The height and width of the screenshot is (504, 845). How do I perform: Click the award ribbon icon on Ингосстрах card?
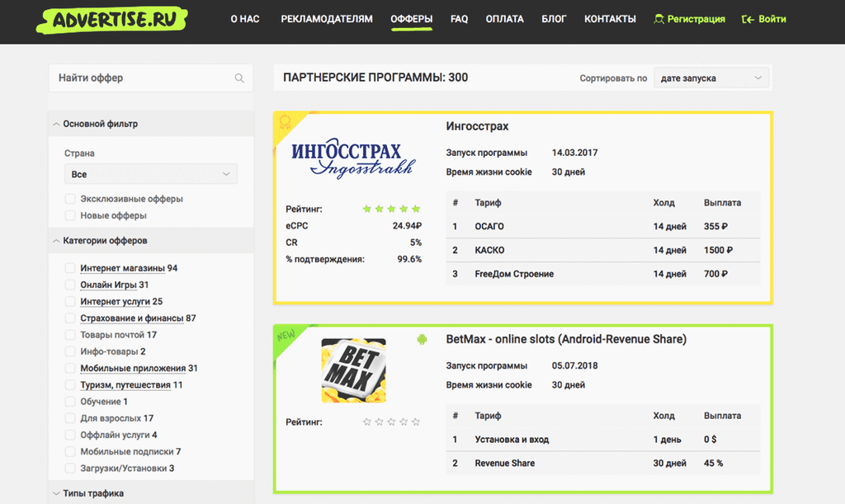pyautogui.click(x=285, y=123)
